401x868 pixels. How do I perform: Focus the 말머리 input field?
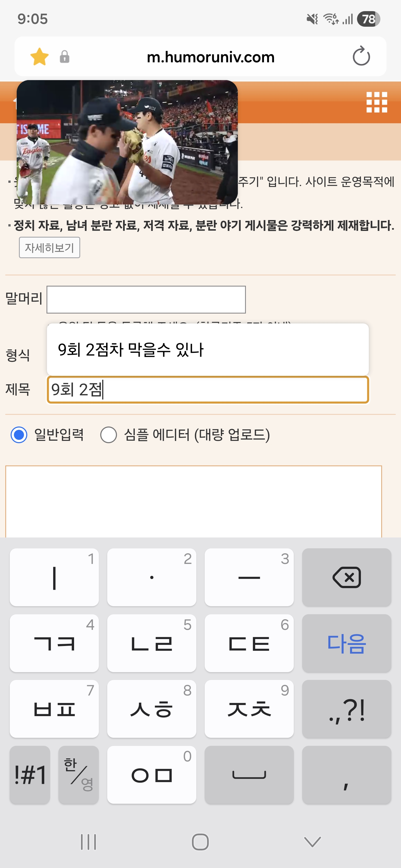tap(146, 300)
